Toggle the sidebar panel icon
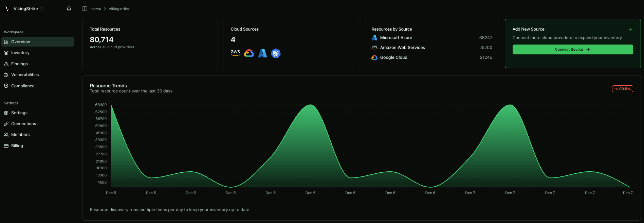The height and width of the screenshot is (223, 644). coord(85,9)
